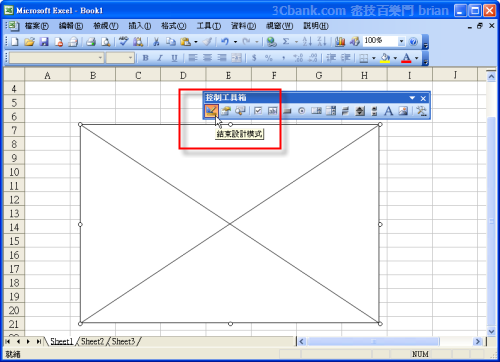The image size is (500, 362).
Task: Exit design mode in control toolbox
Action: point(211,111)
